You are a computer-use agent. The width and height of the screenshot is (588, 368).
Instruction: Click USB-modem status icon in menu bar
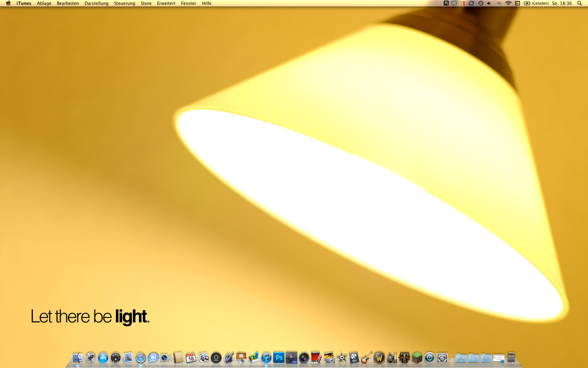(x=499, y=3)
